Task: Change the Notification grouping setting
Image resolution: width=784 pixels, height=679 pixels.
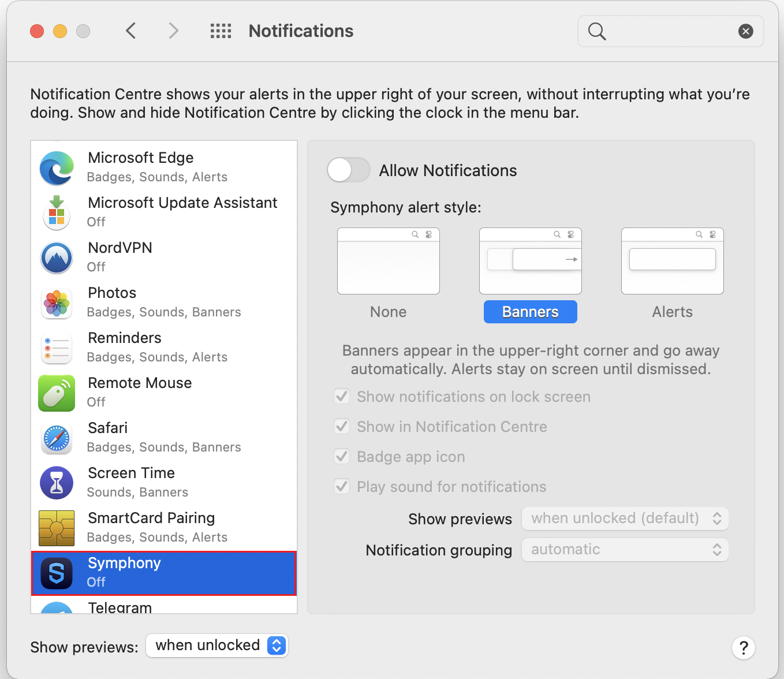Action: [625, 550]
